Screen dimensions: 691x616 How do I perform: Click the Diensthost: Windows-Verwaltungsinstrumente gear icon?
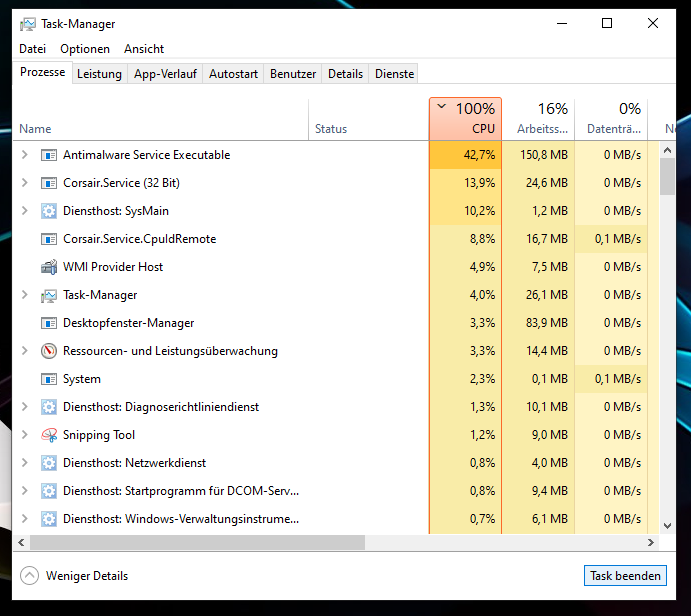pyautogui.click(x=48, y=519)
